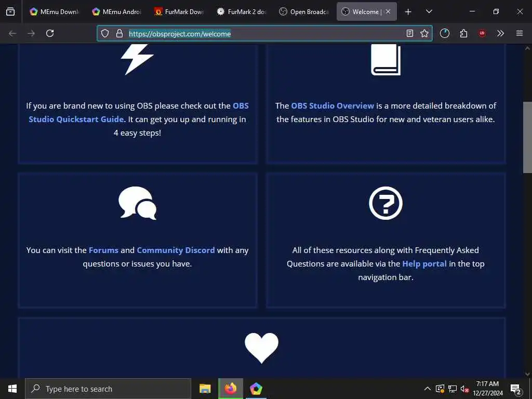Open the Windows Start menu
Viewport: 532px width, 399px height.
12,389
